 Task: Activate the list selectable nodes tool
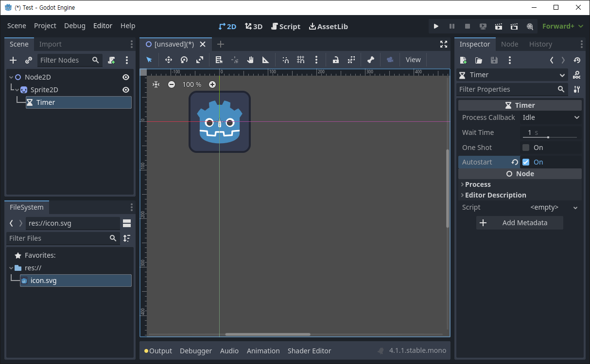click(219, 60)
